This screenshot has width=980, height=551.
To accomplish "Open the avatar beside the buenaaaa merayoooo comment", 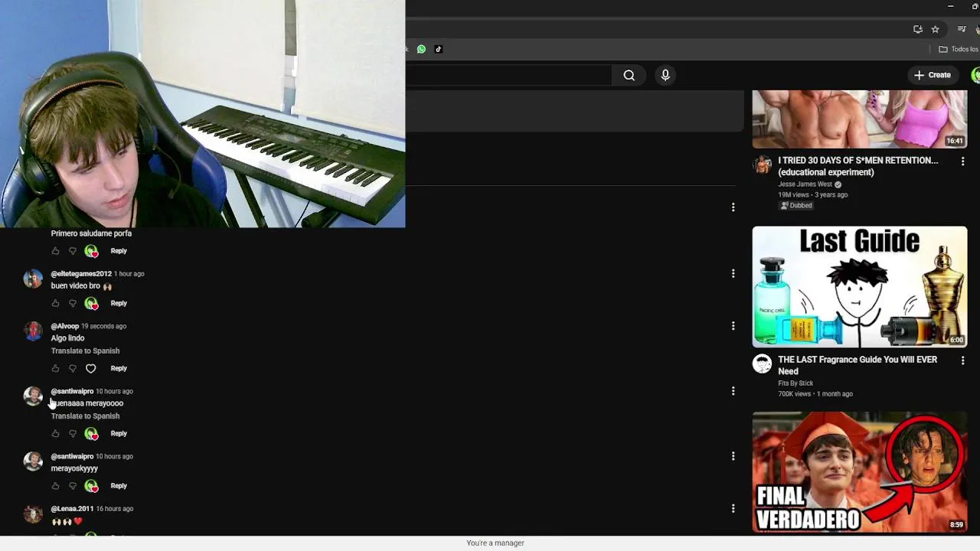I will pos(33,396).
